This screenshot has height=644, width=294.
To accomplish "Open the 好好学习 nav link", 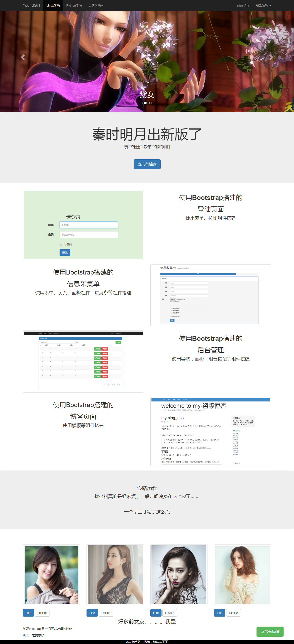I will pyautogui.click(x=243, y=5).
